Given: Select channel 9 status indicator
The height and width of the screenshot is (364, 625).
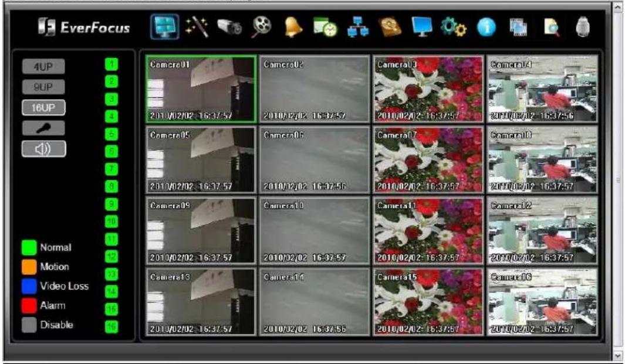Looking at the screenshot, I should coord(112,204).
